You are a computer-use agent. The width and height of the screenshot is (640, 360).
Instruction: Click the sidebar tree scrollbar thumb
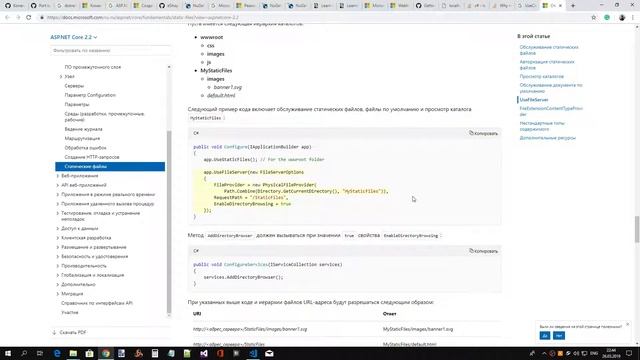point(169,222)
